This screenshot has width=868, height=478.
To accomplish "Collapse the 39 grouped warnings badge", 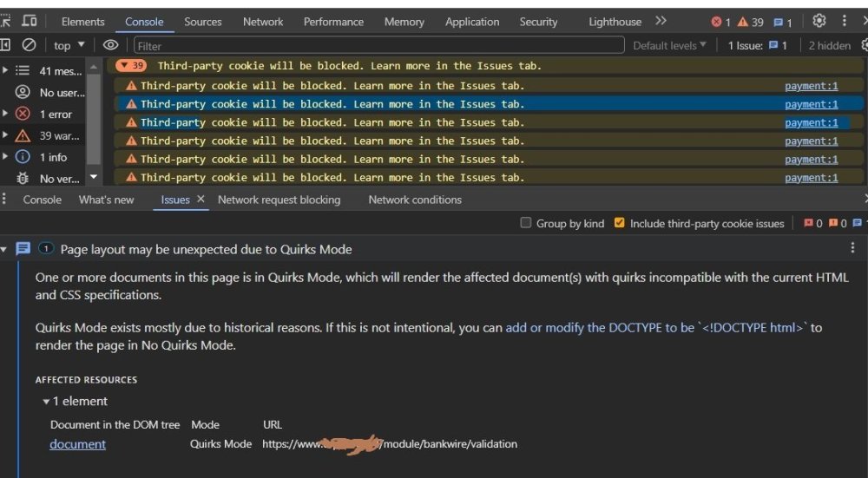I will tap(131, 66).
